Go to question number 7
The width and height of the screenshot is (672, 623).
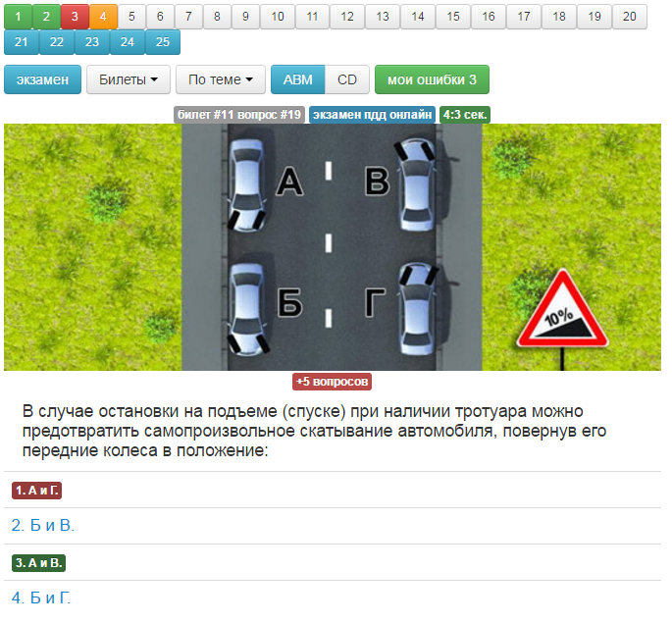click(188, 17)
